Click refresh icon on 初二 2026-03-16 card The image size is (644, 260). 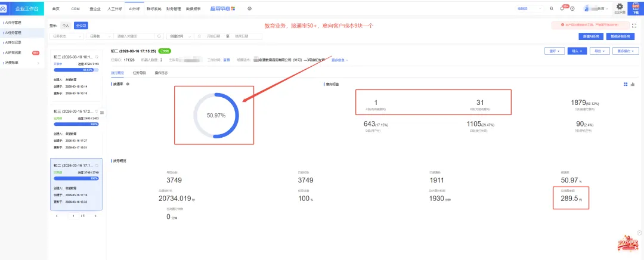[x=97, y=165]
